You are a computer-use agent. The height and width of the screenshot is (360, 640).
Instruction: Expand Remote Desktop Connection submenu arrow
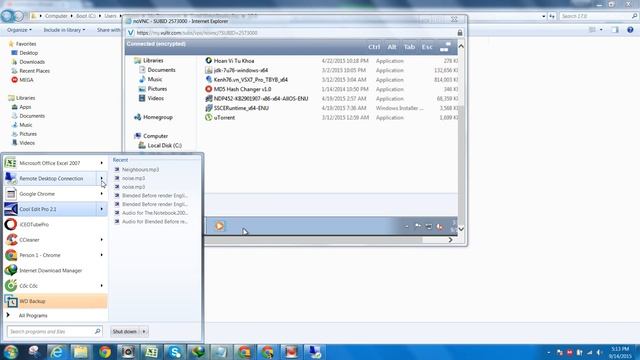pyautogui.click(x=102, y=178)
